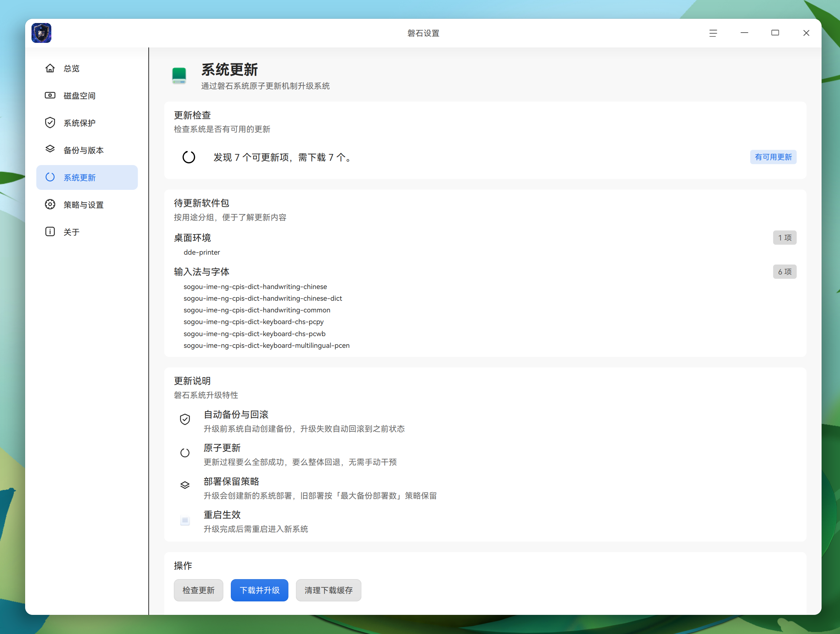This screenshot has width=840, height=634.
Task: Click the 6 项 count badge
Action: (x=784, y=272)
